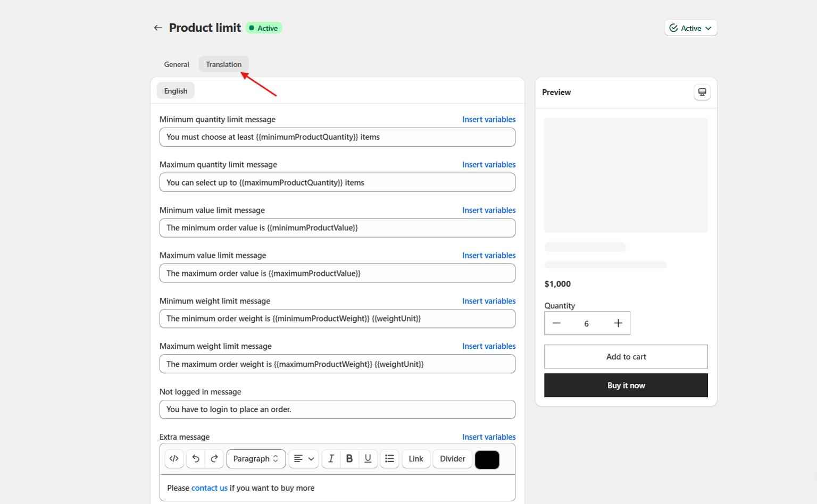Click the redo icon in editor toolbar

point(214,459)
